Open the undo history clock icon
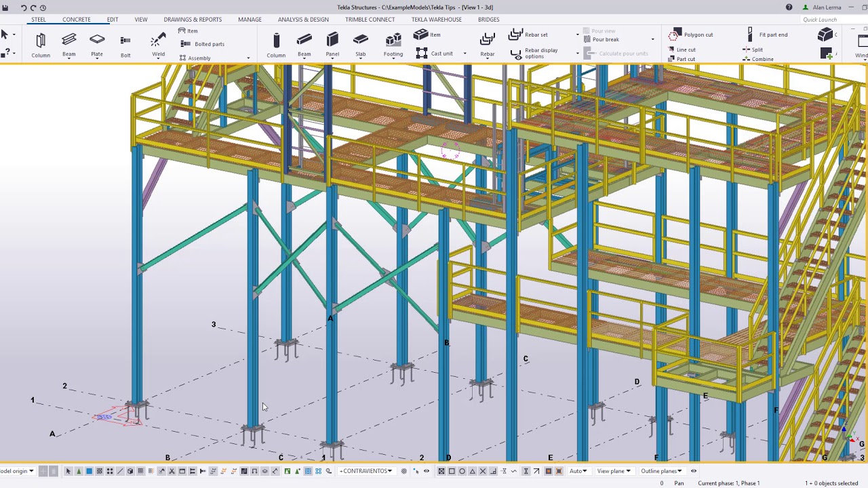The width and height of the screenshot is (868, 488). tap(43, 7)
